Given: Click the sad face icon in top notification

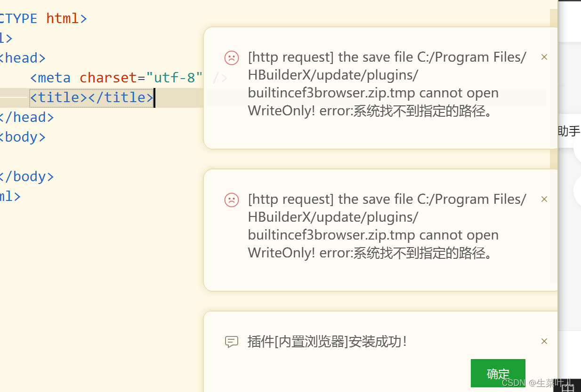Looking at the screenshot, I should point(232,58).
